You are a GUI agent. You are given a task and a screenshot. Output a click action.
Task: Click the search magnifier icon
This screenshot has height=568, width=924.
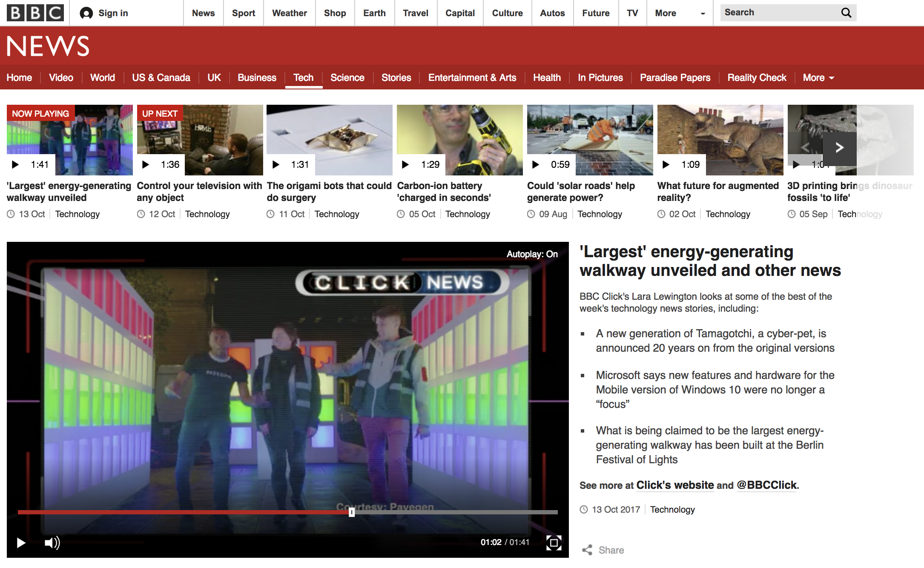click(x=846, y=13)
